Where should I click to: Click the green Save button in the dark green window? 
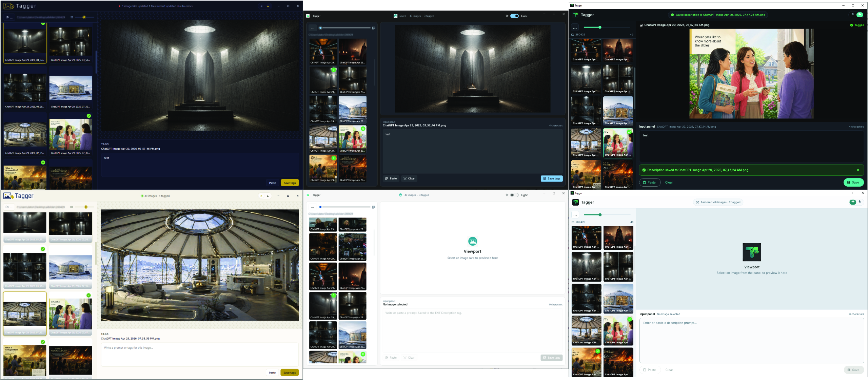coord(853,183)
